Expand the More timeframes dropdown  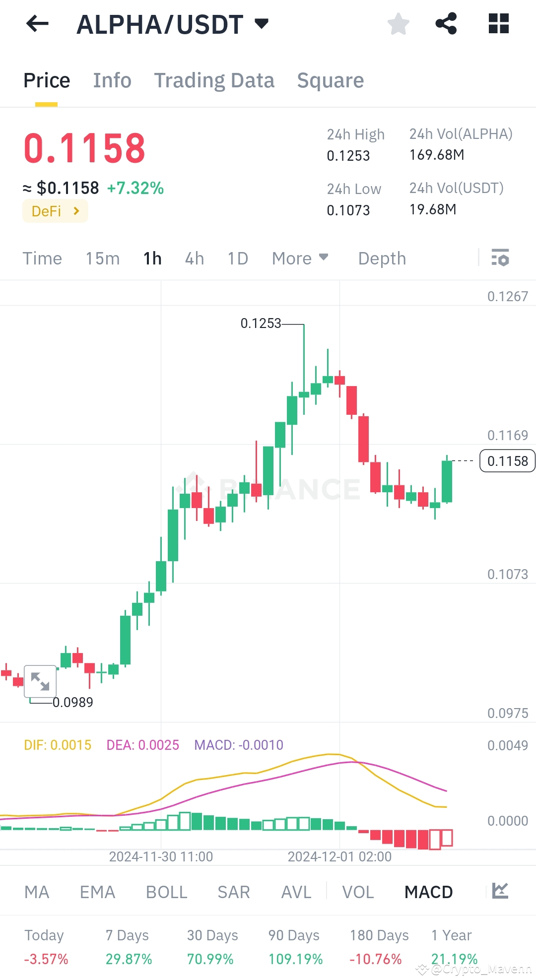click(x=300, y=258)
